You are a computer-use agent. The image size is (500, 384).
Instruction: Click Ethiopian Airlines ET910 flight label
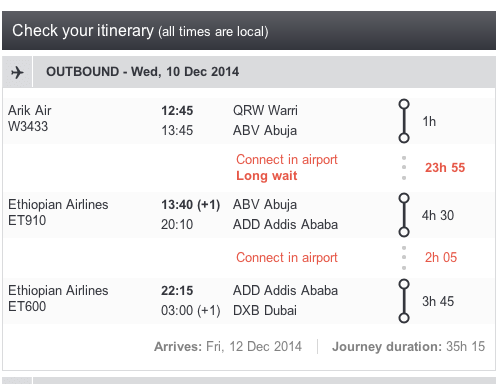[x=58, y=212]
